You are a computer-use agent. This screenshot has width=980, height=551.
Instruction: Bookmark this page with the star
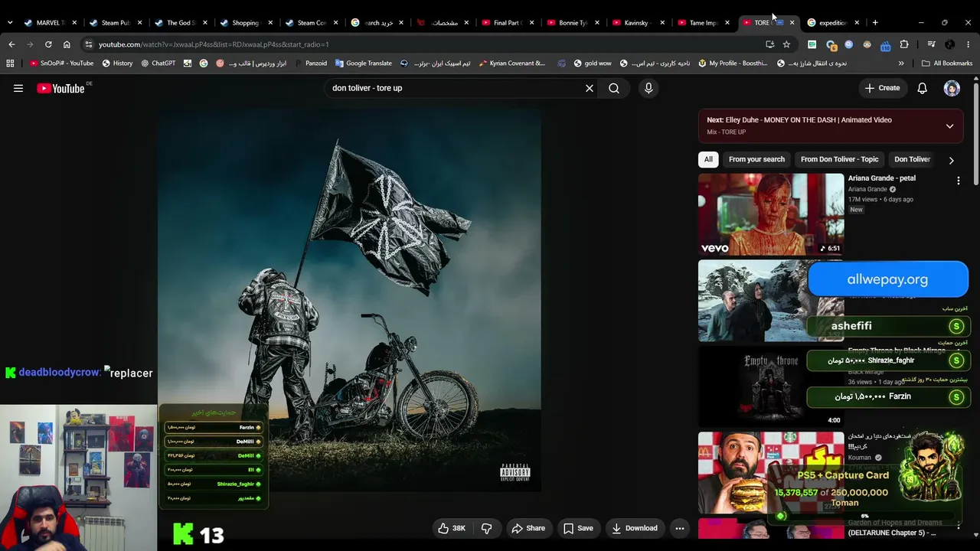point(786,44)
